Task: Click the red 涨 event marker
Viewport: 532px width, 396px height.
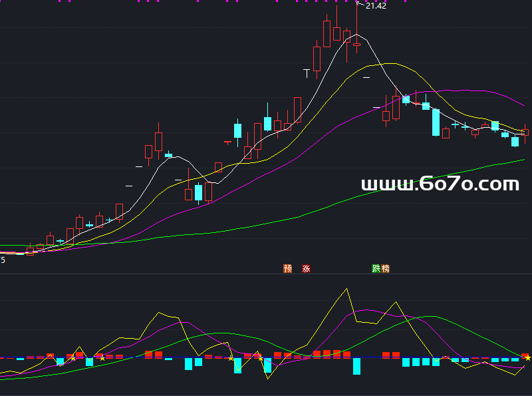Action: 306,269
